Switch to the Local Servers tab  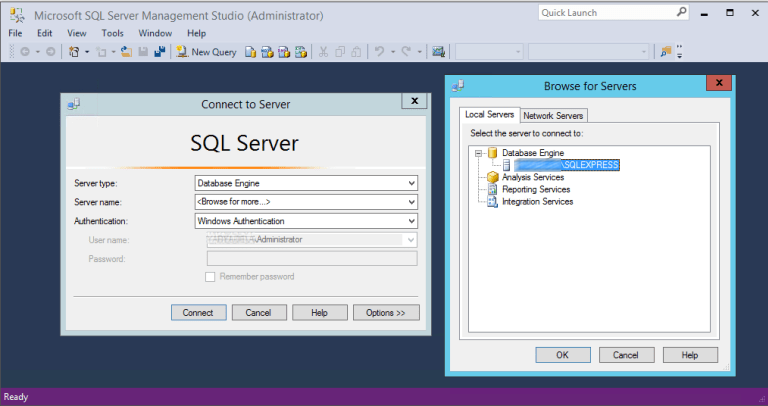pos(489,115)
